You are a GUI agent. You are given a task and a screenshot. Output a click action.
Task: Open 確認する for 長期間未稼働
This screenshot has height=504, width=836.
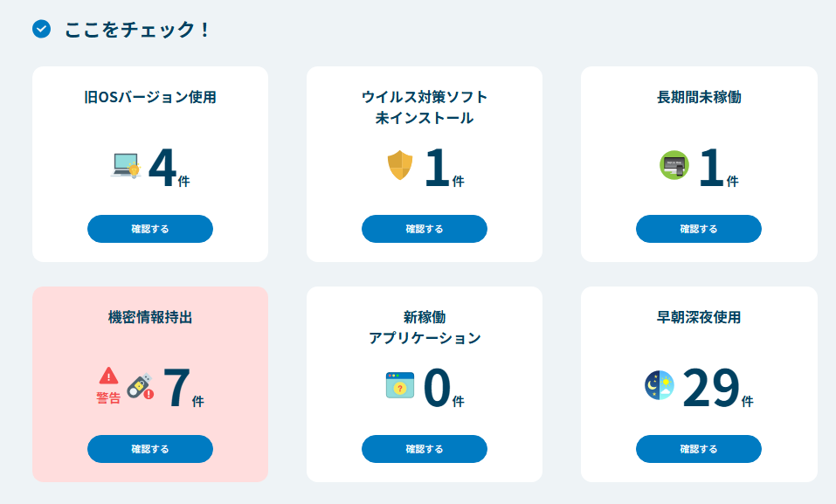pos(698,228)
